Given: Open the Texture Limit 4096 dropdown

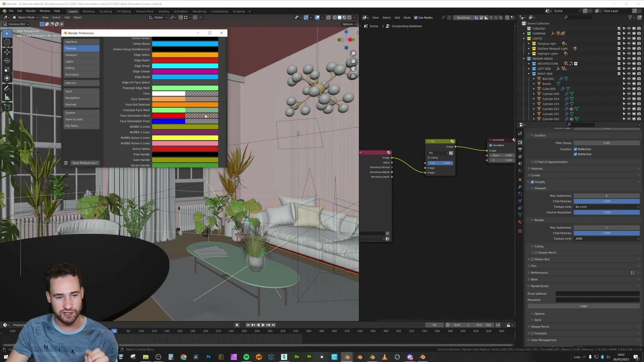Looking at the screenshot, I should point(606,239).
